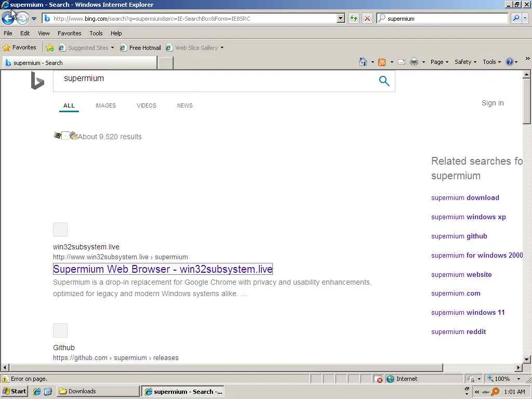
Task: Add to Favorites bar star icon
Action: pos(50,48)
